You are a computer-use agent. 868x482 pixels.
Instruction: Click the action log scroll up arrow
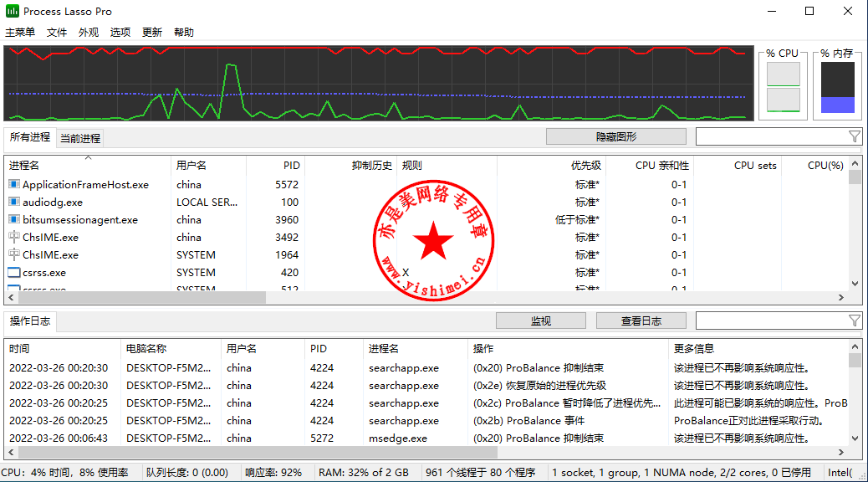click(x=855, y=346)
